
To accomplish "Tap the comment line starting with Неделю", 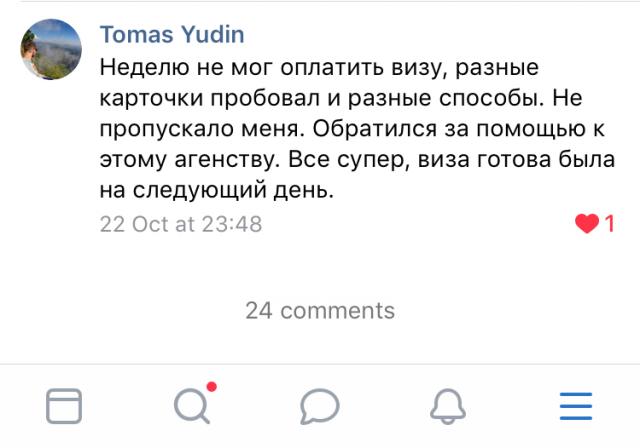I will pos(319,68).
